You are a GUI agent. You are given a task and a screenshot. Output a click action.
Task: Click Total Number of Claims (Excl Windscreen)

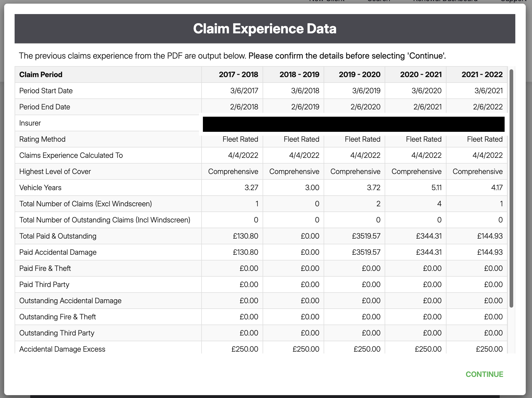tap(86, 204)
